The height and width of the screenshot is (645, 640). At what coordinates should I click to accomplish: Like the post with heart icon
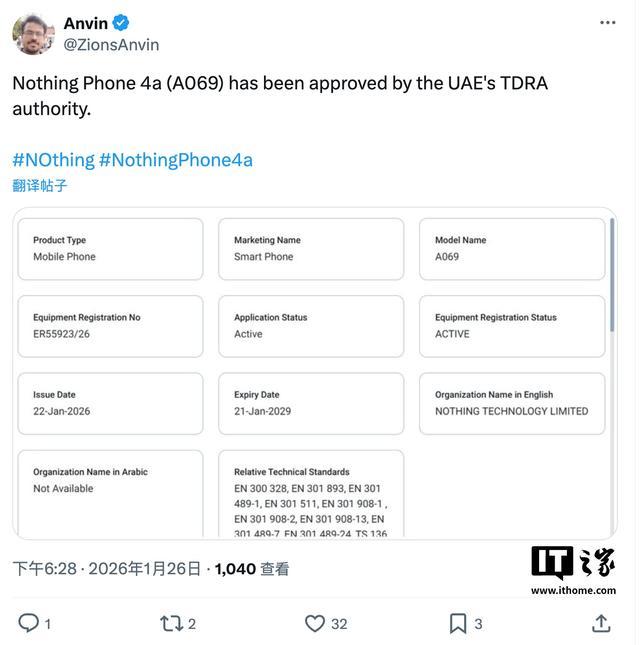[x=315, y=623]
